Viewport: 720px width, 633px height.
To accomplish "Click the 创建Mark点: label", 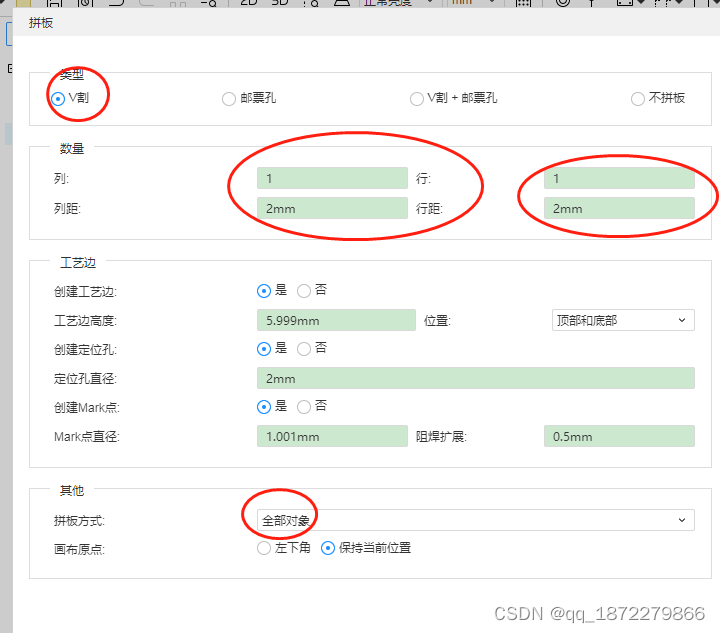I will pyautogui.click(x=87, y=408).
